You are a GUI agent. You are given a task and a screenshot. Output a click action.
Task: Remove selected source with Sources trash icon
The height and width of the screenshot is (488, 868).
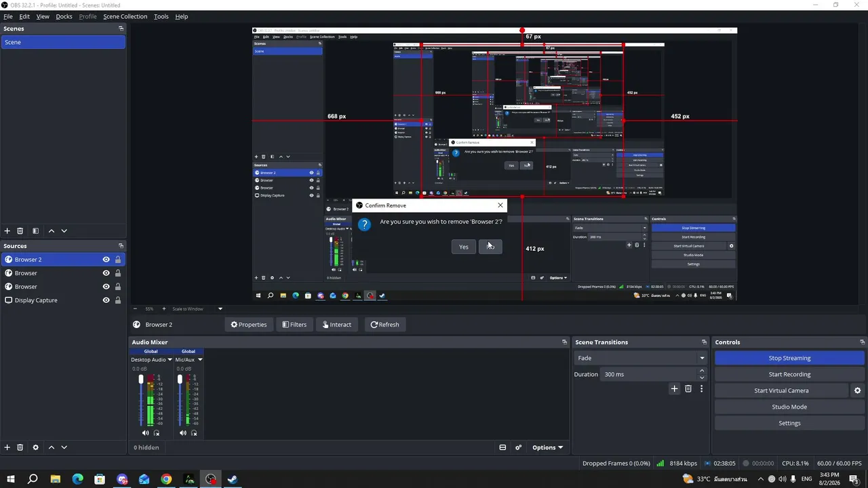tap(20, 447)
